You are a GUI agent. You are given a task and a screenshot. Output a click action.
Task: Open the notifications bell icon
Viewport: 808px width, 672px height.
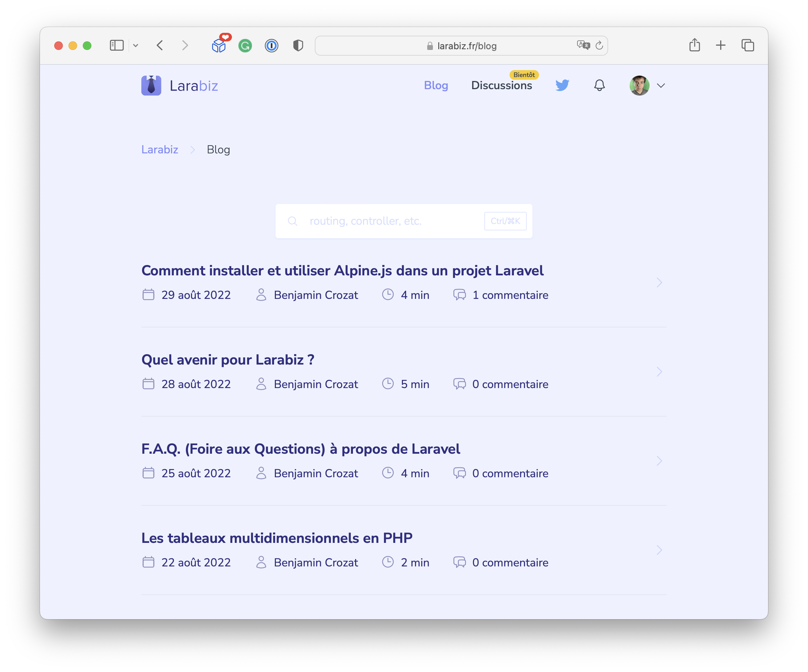(x=600, y=85)
